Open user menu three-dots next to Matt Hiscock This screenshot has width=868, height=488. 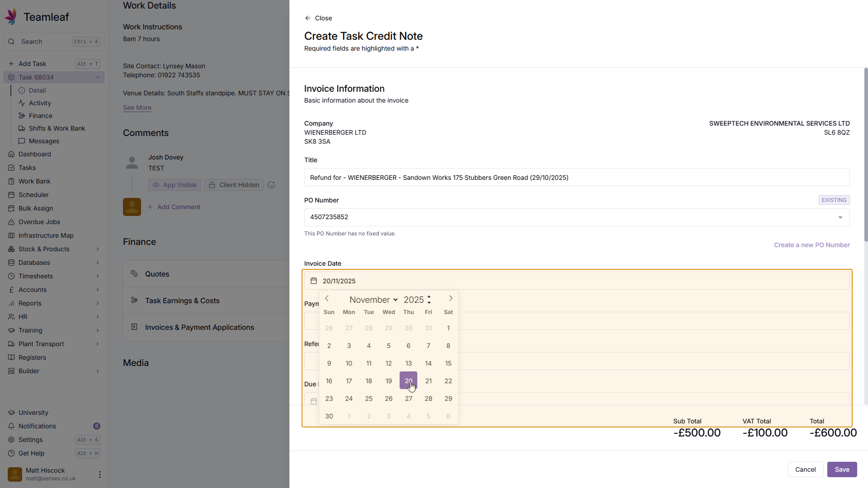[100, 474]
